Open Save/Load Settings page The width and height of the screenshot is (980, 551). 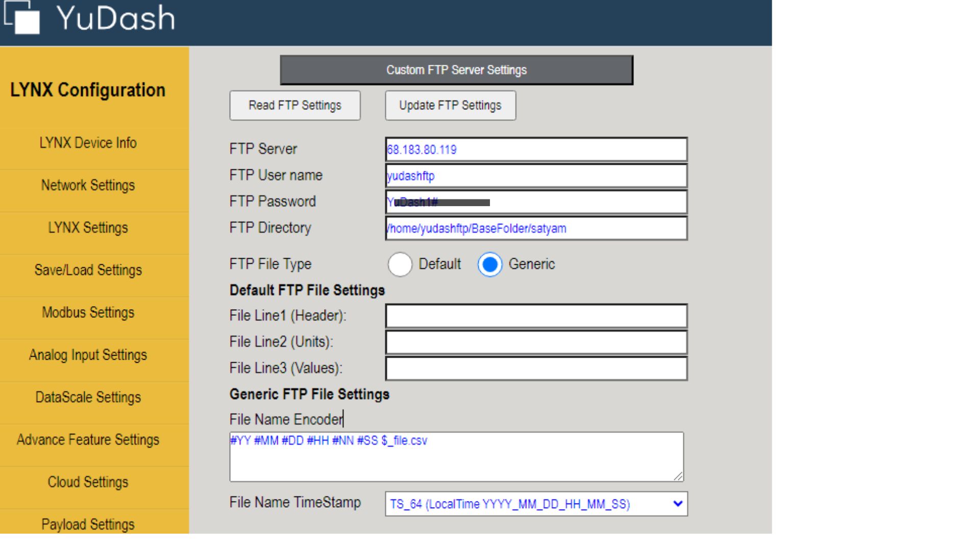click(88, 270)
